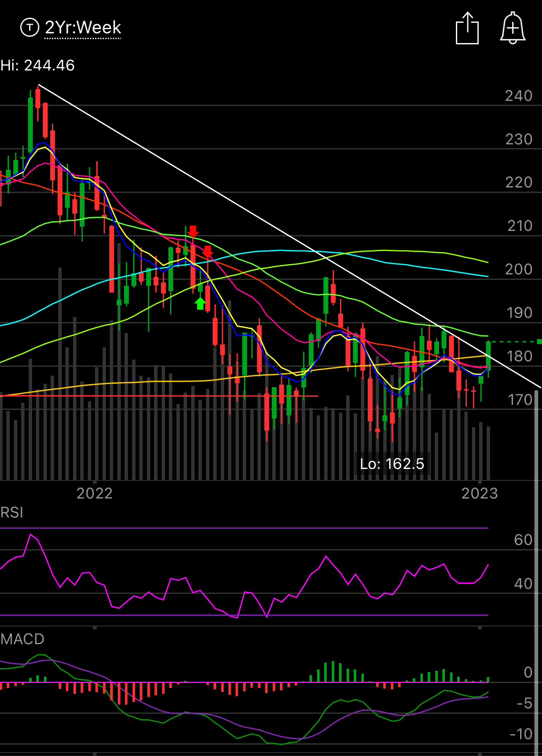Screen dimensions: 542x756
Task: Tap the green up-arrow buy signal marker
Action: point(200,303)
